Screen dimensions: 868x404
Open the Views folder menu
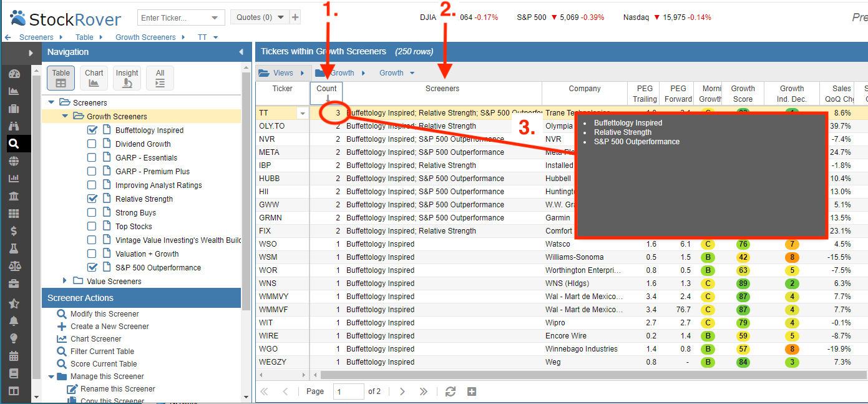tap(283, 73)
